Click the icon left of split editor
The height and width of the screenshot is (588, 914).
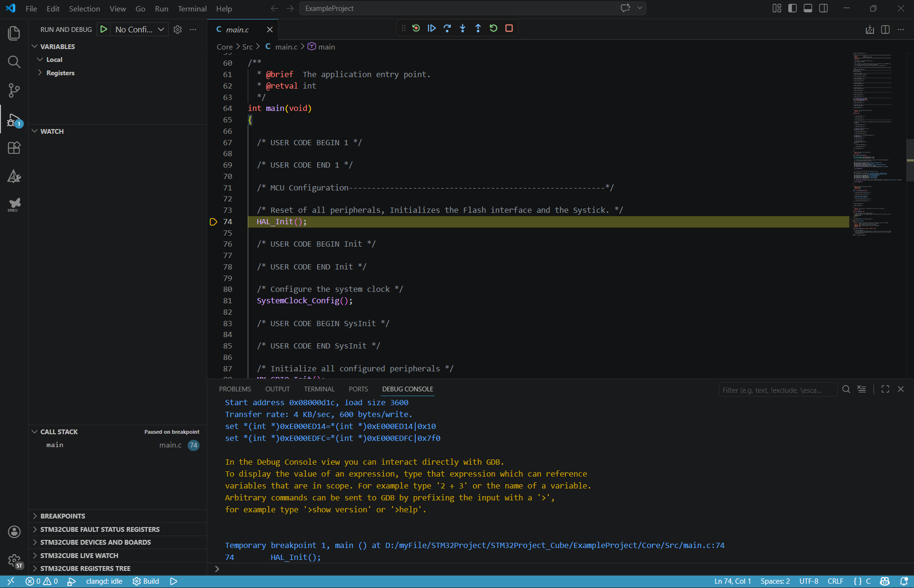point(870,30)
